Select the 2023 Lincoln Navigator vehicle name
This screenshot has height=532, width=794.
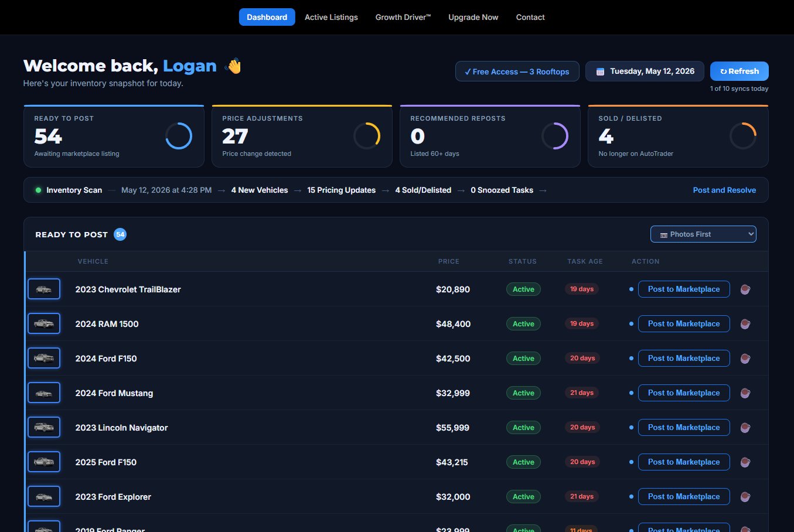tap(121, 428)
